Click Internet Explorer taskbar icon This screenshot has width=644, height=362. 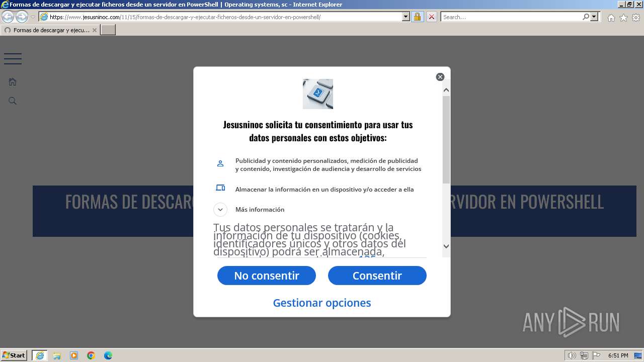[40, 355]
